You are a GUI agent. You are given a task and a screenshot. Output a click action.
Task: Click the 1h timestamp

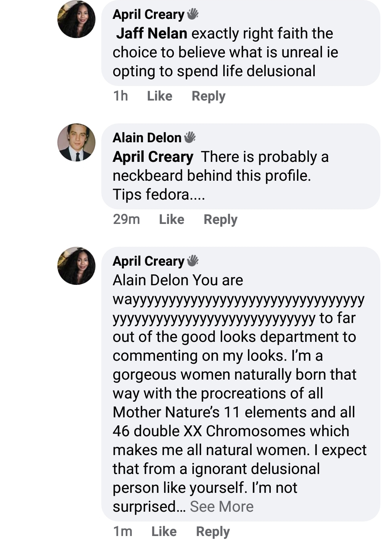click(x=121, y=96)
